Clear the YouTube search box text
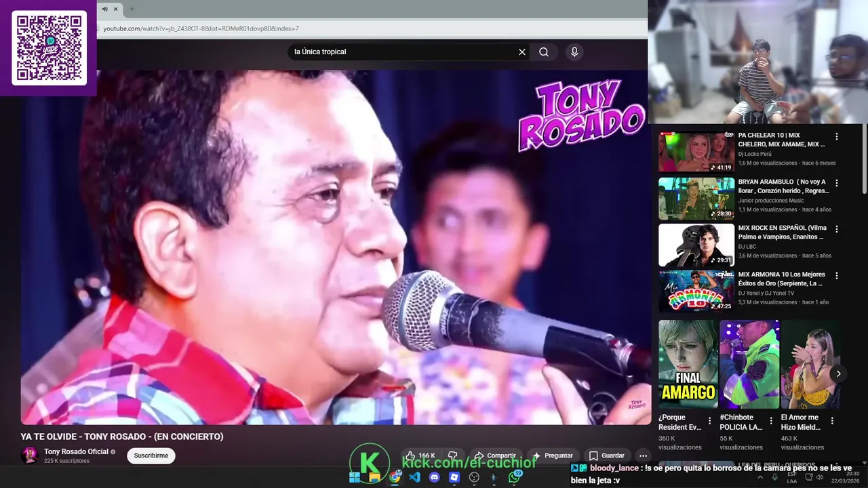 point(522,52)
